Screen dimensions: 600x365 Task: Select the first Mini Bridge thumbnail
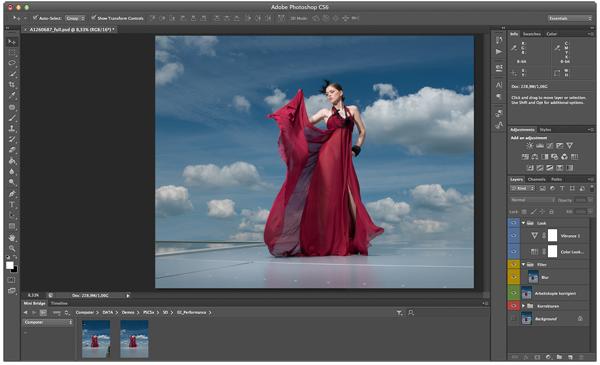pyautogui.click(x=96, y=339)
